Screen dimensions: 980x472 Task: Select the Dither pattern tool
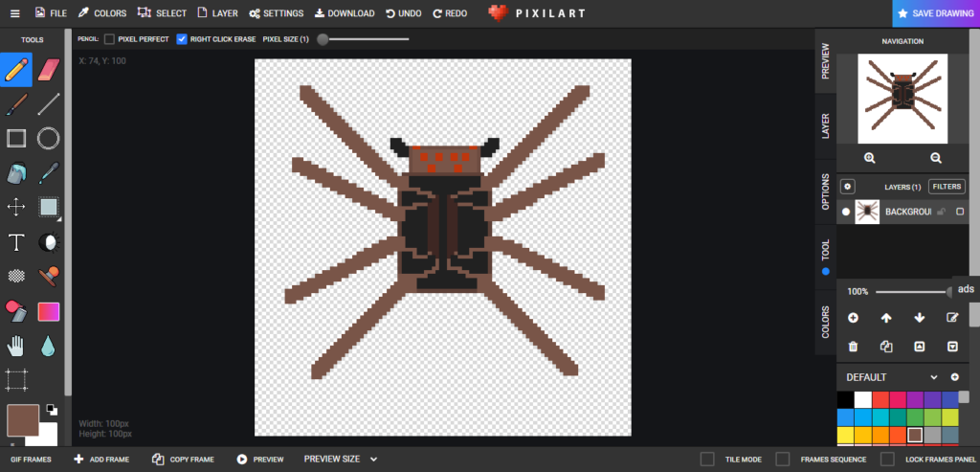pos(16,275)
